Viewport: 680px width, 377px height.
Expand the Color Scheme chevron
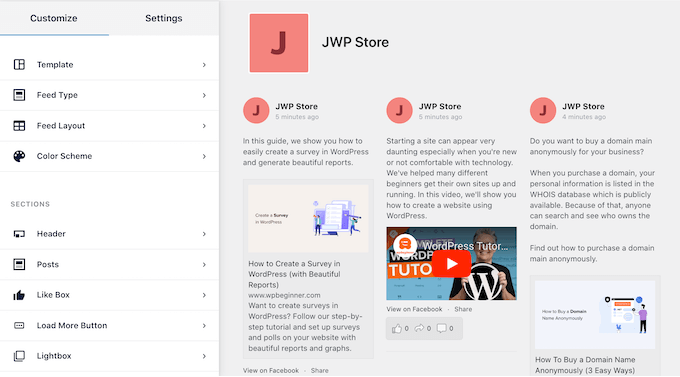pyautogui.click(x=204, y=156)
